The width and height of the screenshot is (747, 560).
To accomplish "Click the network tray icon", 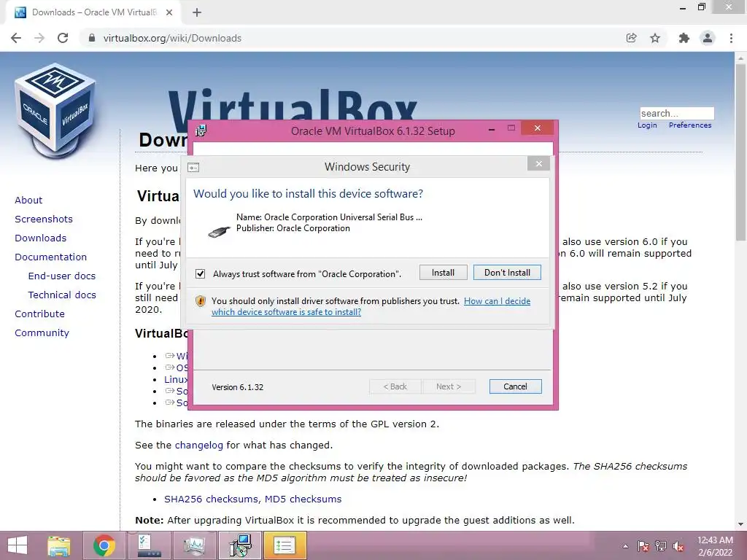I will click(661, 546).
